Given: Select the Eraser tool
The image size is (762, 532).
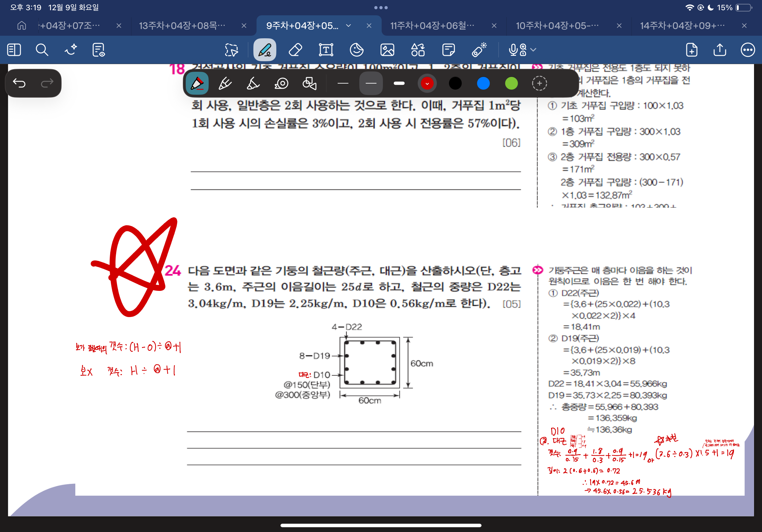Looking at the screenshot, I should [295, 50].
